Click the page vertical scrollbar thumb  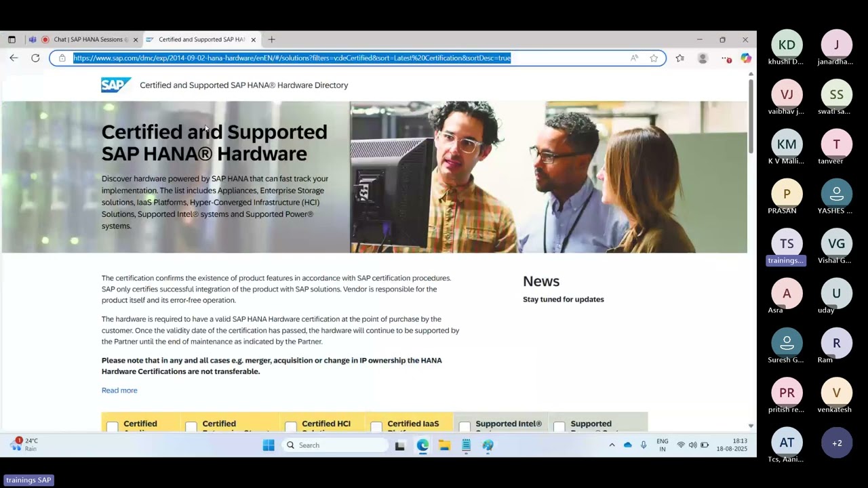coord(751,116)
